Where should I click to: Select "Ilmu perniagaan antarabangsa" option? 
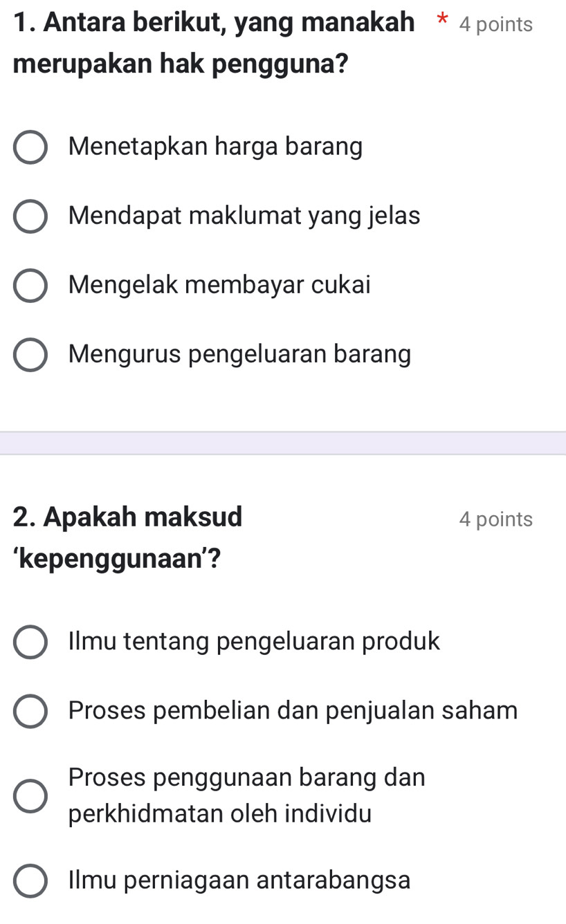pos(29,880)
